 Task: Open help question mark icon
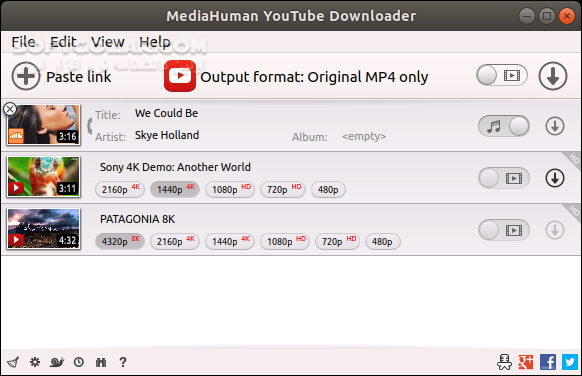tap(123, 362)
